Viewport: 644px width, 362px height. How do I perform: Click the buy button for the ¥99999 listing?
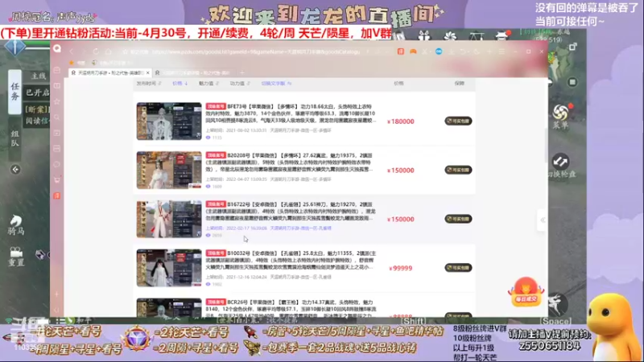(x=458, y=268)
